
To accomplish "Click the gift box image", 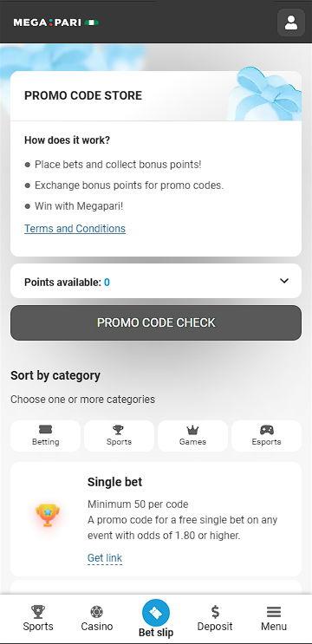I will click(268, 94).
